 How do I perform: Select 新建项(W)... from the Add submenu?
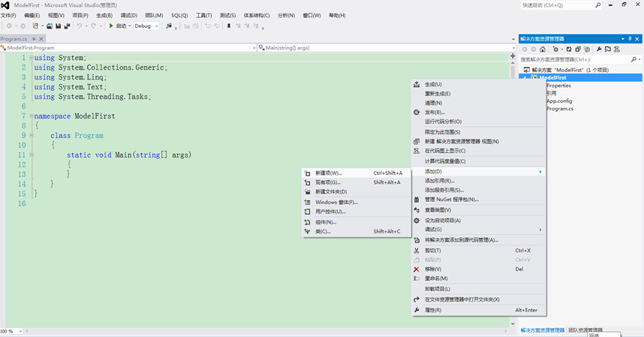[356, 173]
